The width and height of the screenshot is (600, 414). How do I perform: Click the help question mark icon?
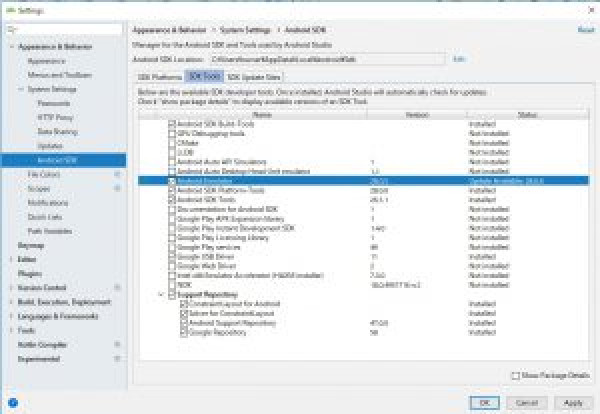click(11, 403)
